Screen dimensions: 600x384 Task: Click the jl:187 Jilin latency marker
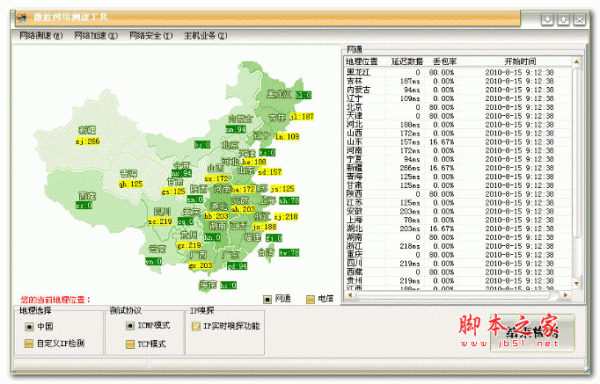coord(302,117)
